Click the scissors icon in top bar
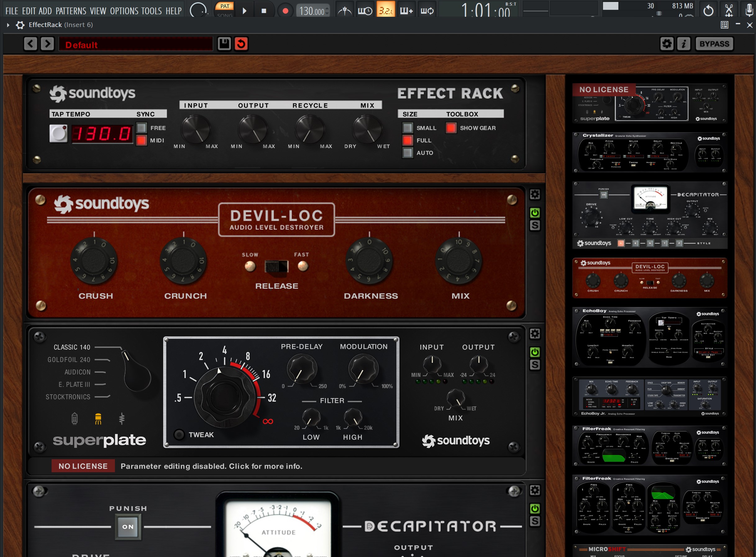Image resolution: width=756 pixels, height=557 pixels. tap(729, 11)
